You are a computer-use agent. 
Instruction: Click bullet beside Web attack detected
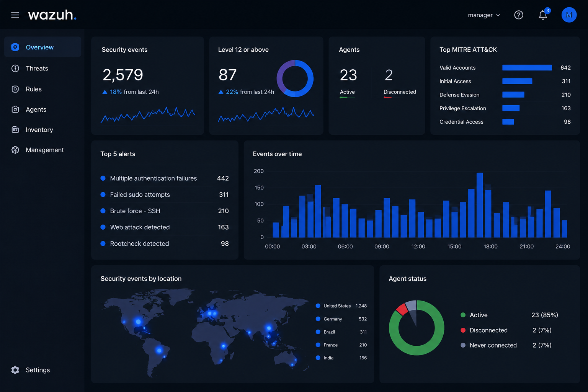click(103, 227)
